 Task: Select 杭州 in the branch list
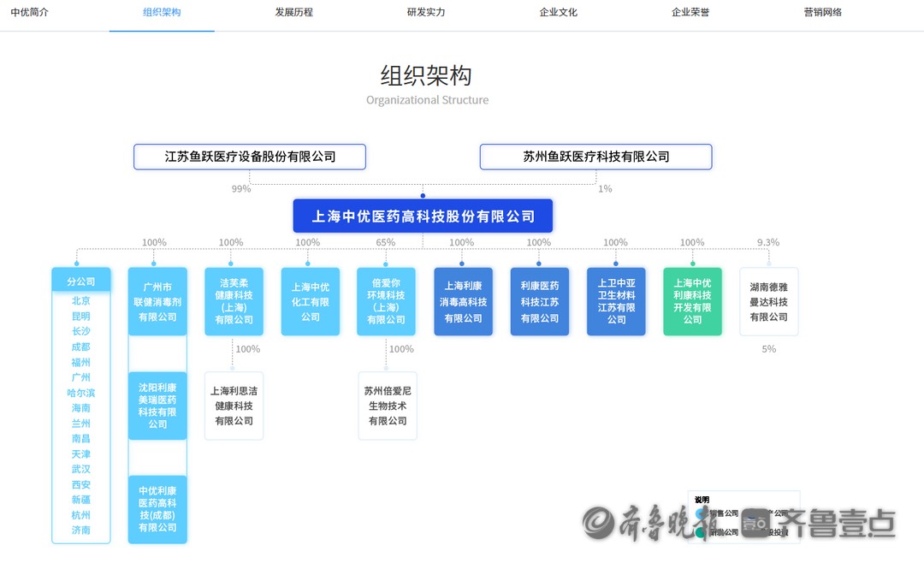pos(80,515)
